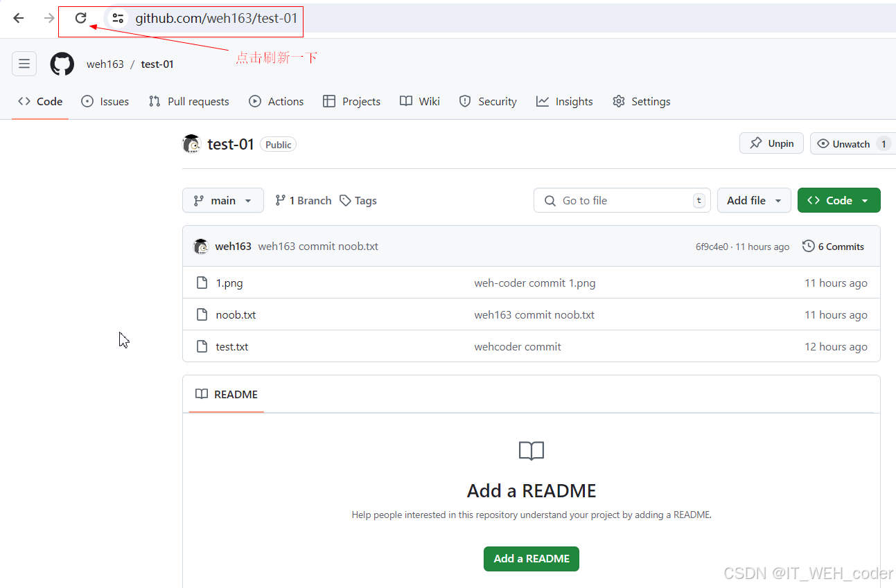Open the Tags link
This screenshot has width=896, height=588.
(x=358, y=200)
